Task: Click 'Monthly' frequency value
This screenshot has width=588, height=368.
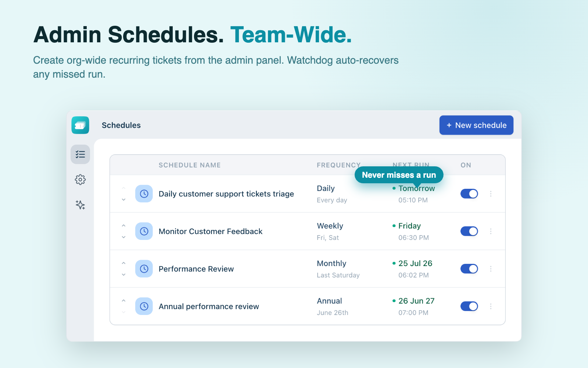Action: (x=331, y=263)
